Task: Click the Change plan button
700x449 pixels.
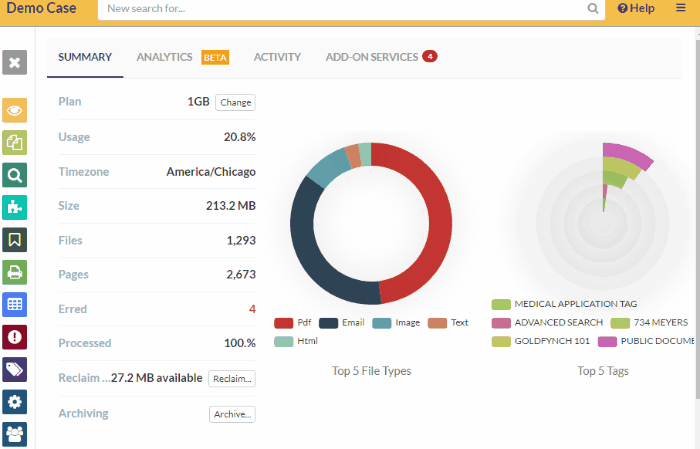Action: click(x=235, y=102)
